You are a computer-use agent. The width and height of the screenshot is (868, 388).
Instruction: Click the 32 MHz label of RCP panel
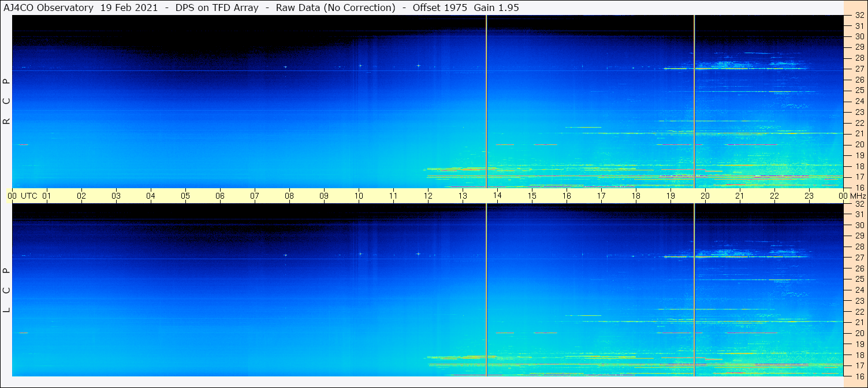(x=859, y=16)
